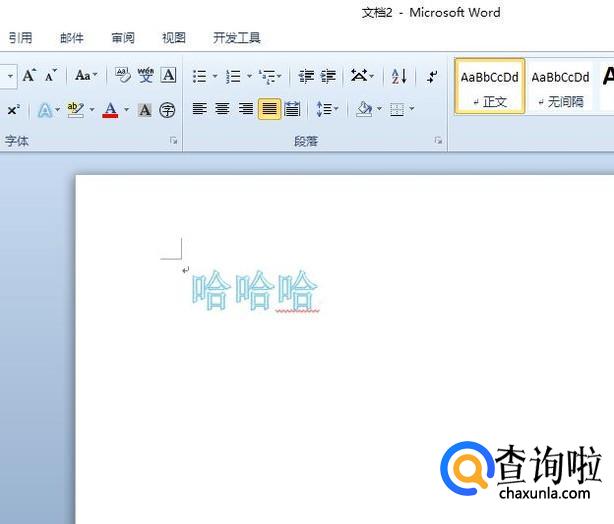Screen dimensions: 614x524
Task: Open the 引用 tab
Action: 20,38
